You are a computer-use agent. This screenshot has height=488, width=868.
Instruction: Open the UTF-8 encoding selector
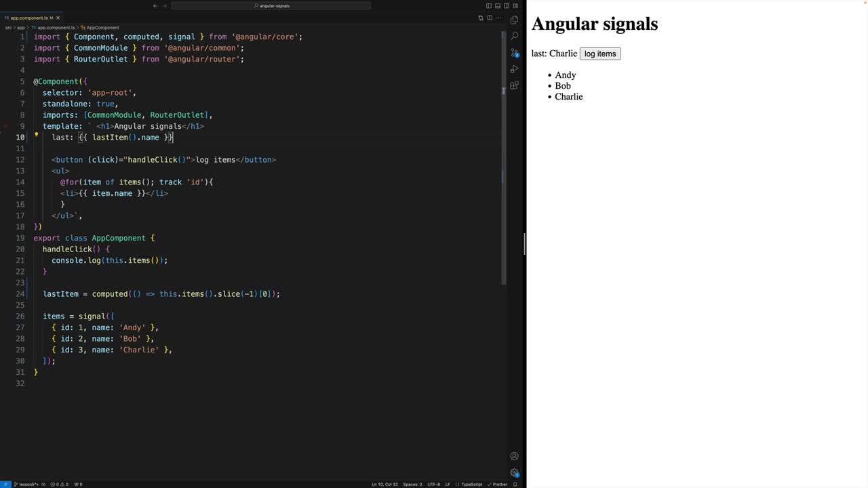(434, 484)
